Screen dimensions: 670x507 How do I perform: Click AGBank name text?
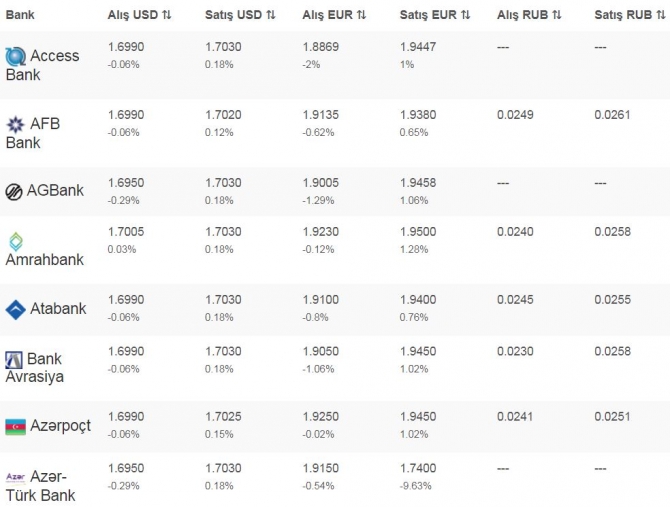55,191
